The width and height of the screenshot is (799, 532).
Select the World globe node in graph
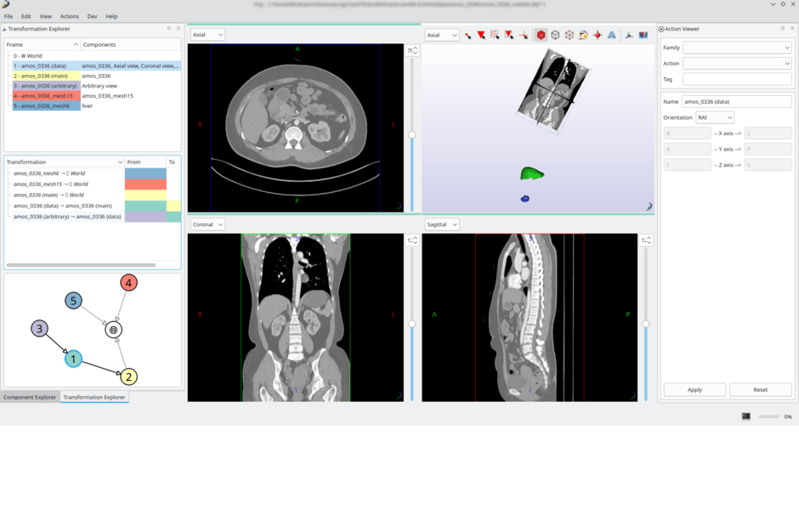coord(113,330)
